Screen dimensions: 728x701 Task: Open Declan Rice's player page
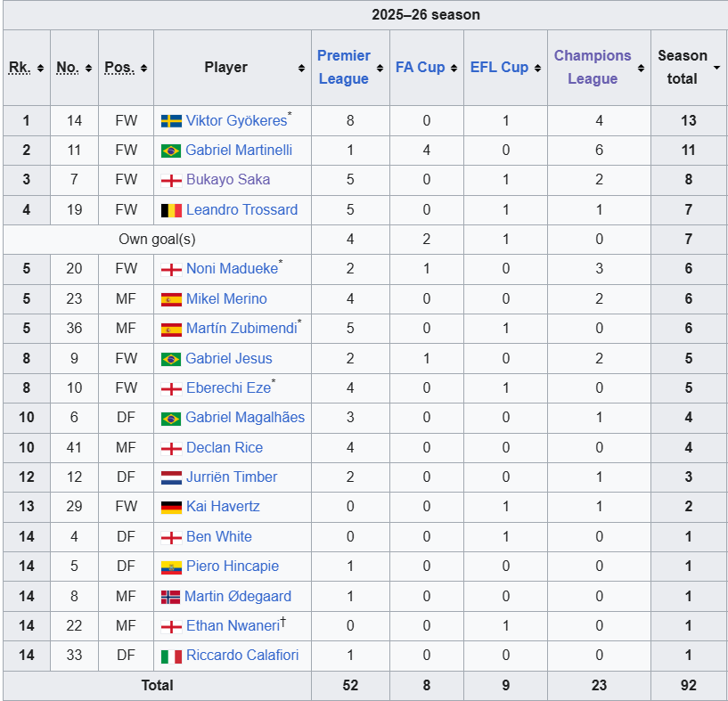point(225,448)
